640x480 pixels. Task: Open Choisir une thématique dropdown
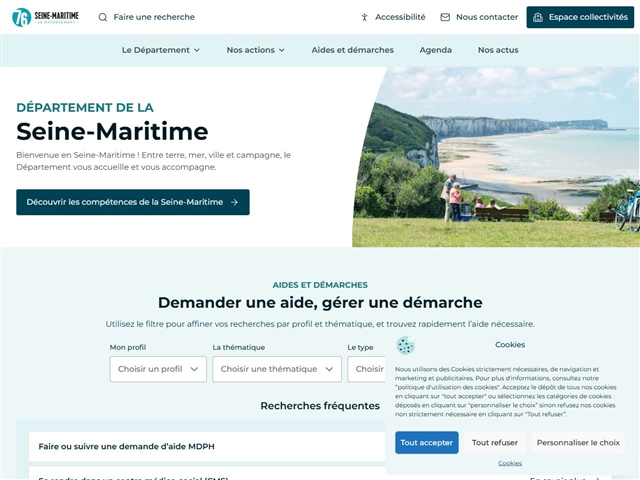click(277, 369)
